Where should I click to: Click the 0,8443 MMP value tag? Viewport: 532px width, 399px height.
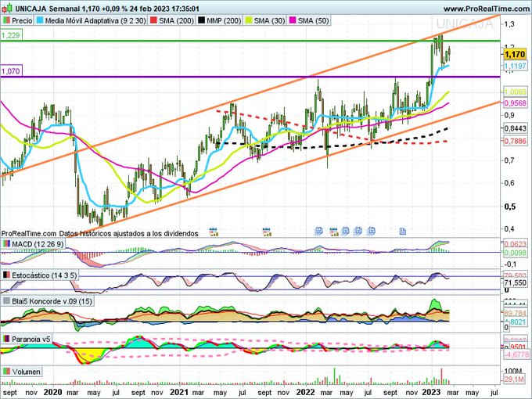[515, 128]
